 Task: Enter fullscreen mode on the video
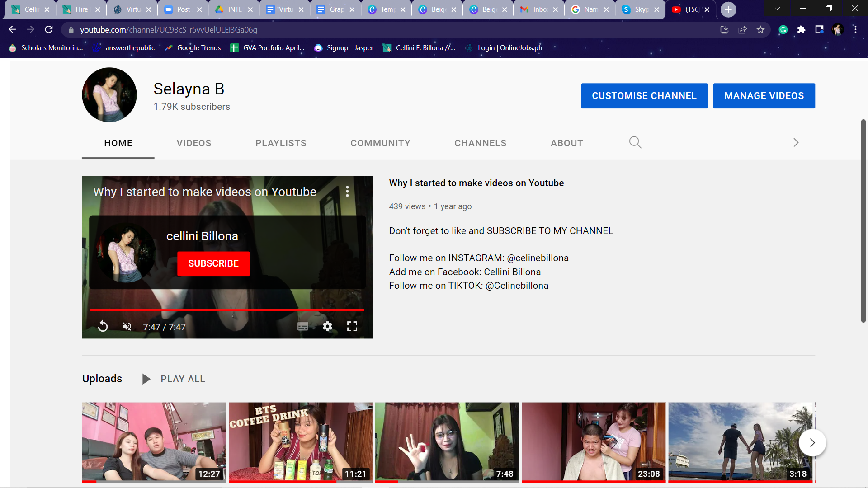tap(352, 326)
